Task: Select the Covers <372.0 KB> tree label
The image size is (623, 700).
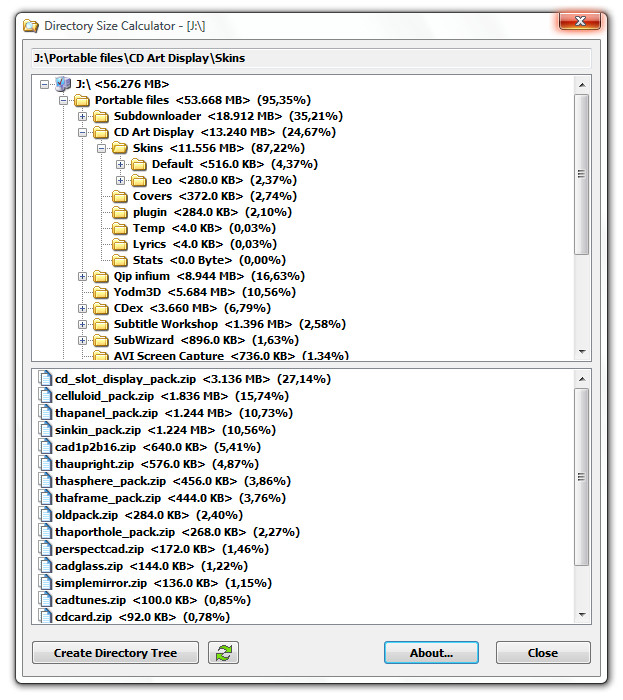Action: point(215,196)
